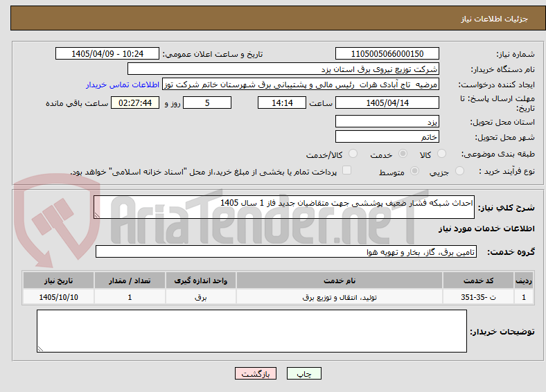Click the empty توضیحات خریدار textarea
This screenshot has height=392, width=546.
tap(252, 331)
